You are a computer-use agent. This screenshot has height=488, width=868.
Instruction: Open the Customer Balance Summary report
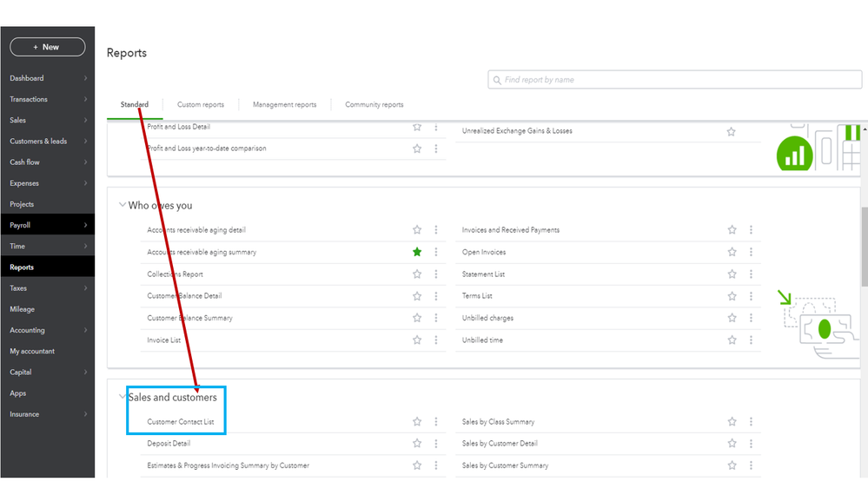coord(189,319)
